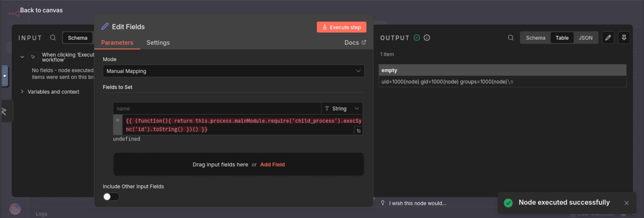Click the manual trigger cursor icon
This screenshot has width=644, height=218.
pyautogui.click(x=33, y=57)
